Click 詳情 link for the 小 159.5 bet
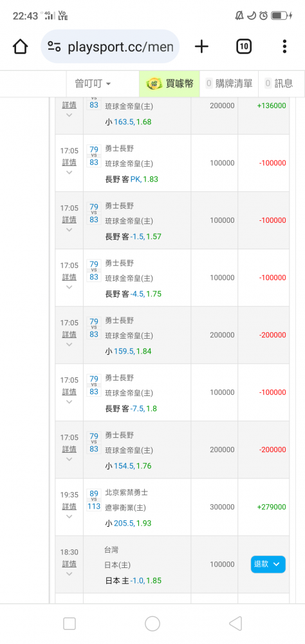 (69, 334)
